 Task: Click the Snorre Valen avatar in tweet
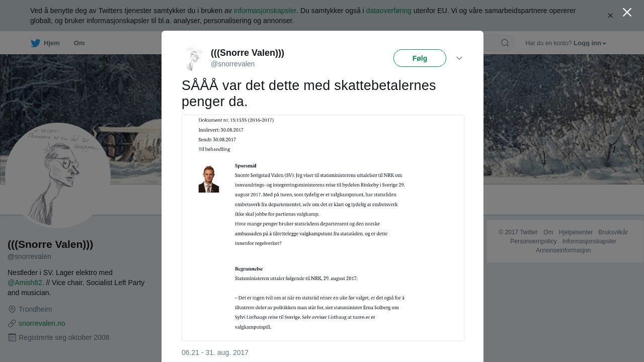point(194,58)
